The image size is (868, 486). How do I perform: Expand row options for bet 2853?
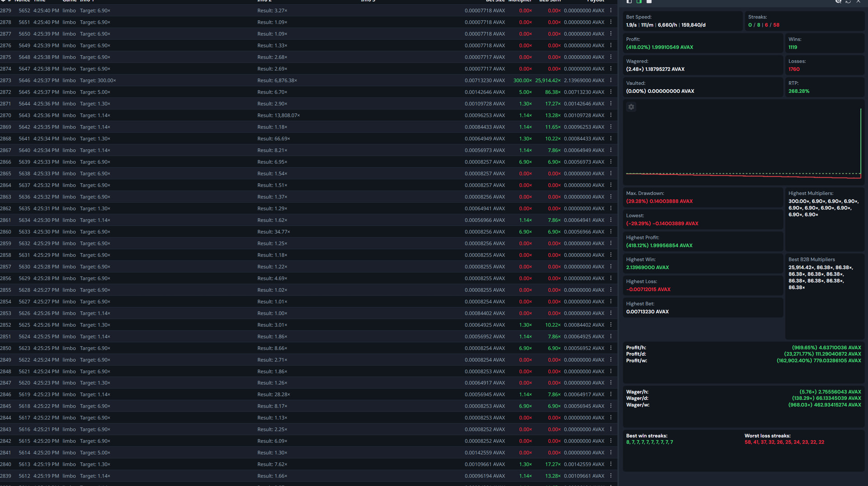pos(611,313)
